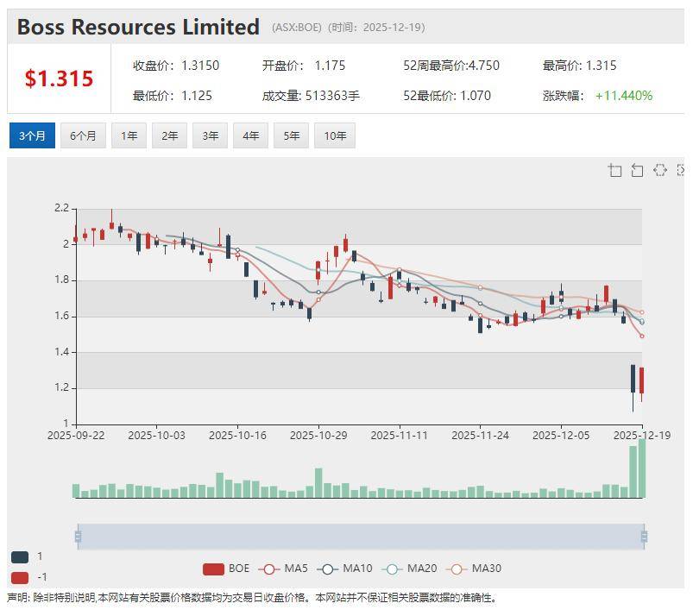
Task: Toggle MA5 line visibility in legend
Action: (271, 569)
